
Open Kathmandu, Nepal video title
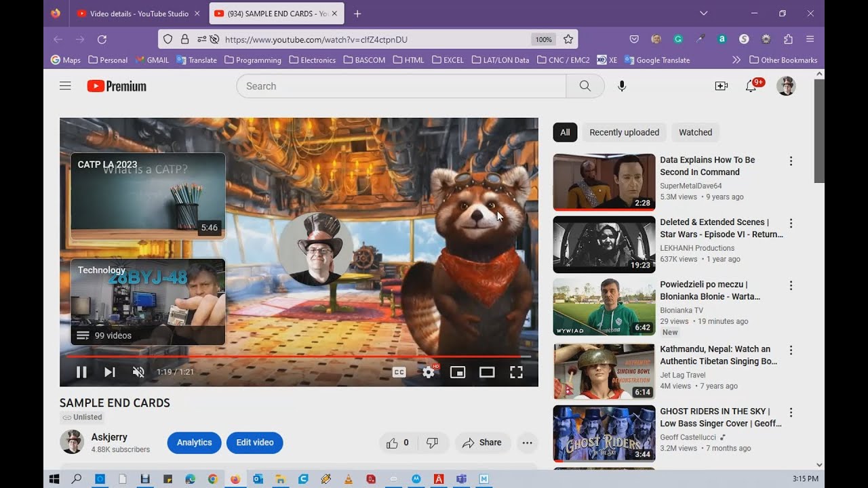[x=719, y=355]
